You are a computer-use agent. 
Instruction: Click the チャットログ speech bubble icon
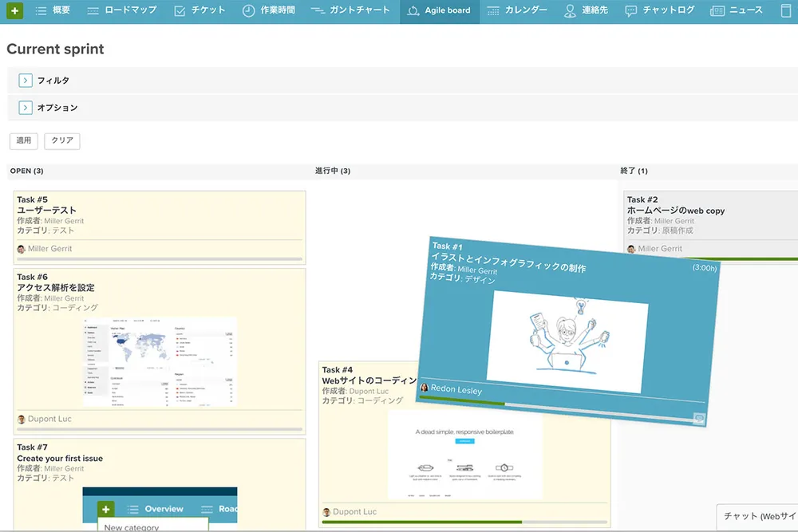[x=633, y=11]
